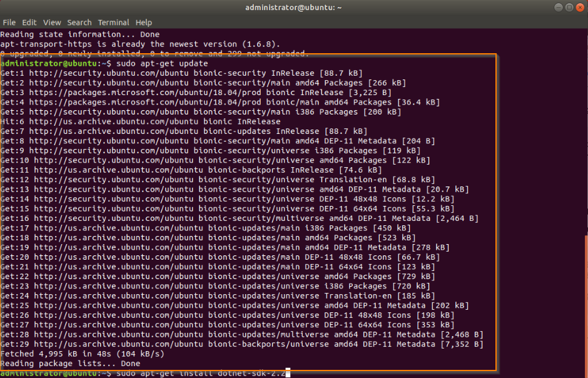Click the Get:16 bionic-security/multiverse Metadata line
This screenshot has height=378, width=588.
pyautogui.click(x=240, y=218)
